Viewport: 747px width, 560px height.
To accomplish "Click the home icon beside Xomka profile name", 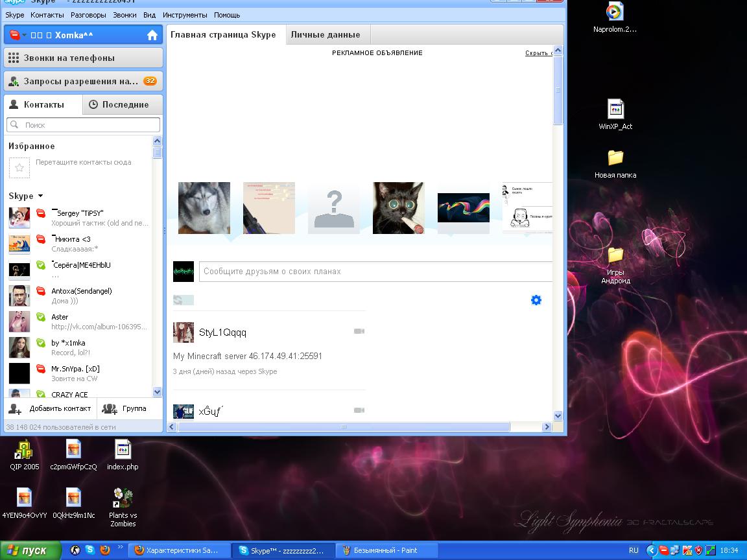I will 152,36.
